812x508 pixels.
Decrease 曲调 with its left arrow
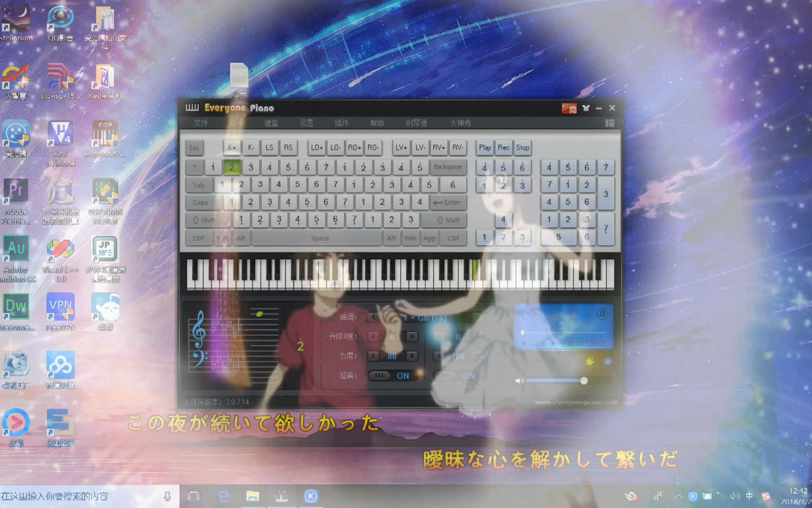pos(373,317)
